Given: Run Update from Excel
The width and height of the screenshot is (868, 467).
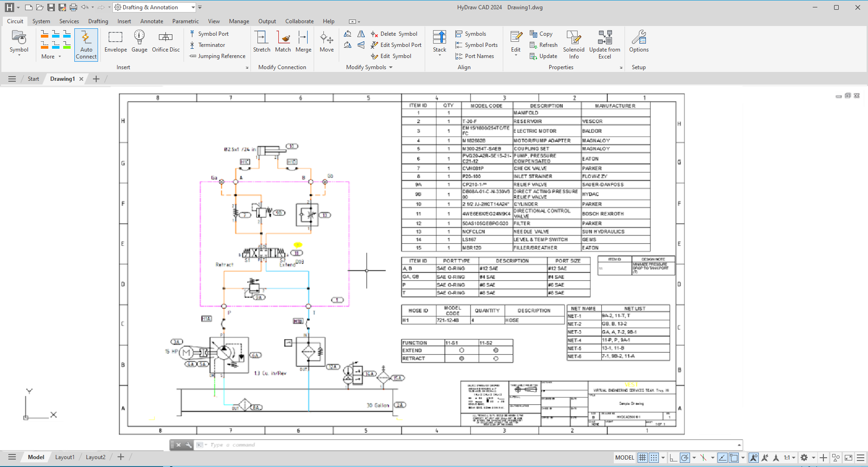Looking at the screenshot, I should click(605, 45).
